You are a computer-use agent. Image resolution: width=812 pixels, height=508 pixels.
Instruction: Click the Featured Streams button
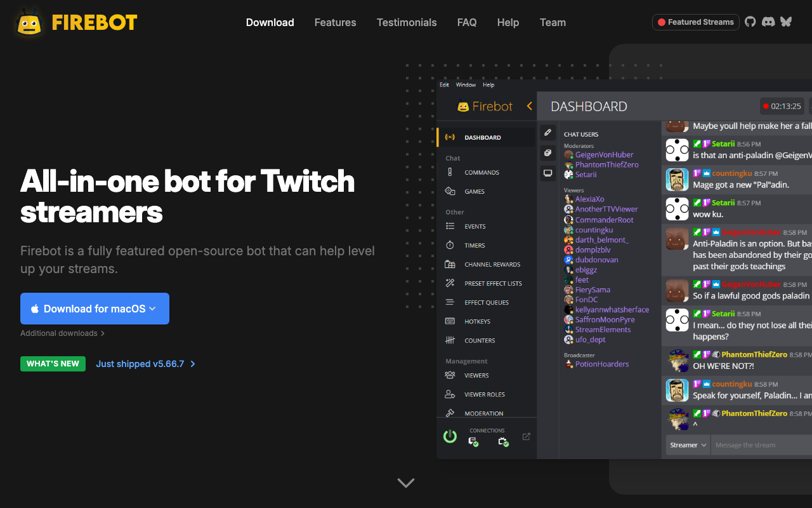696,22
